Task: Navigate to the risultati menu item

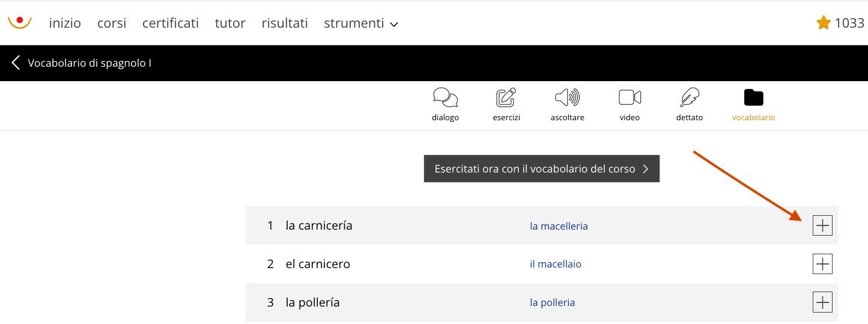Action: pyautogui.click(x=285, y=23)
